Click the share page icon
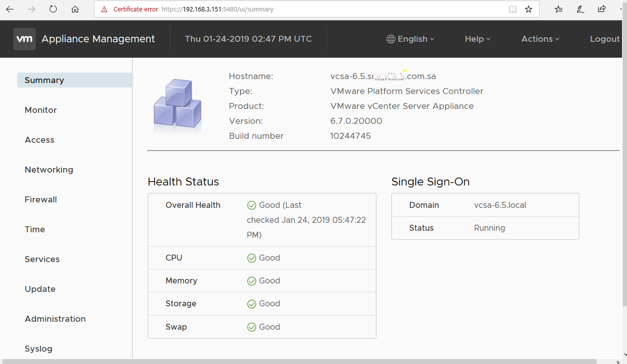627x364 pixels. point(602,9)
